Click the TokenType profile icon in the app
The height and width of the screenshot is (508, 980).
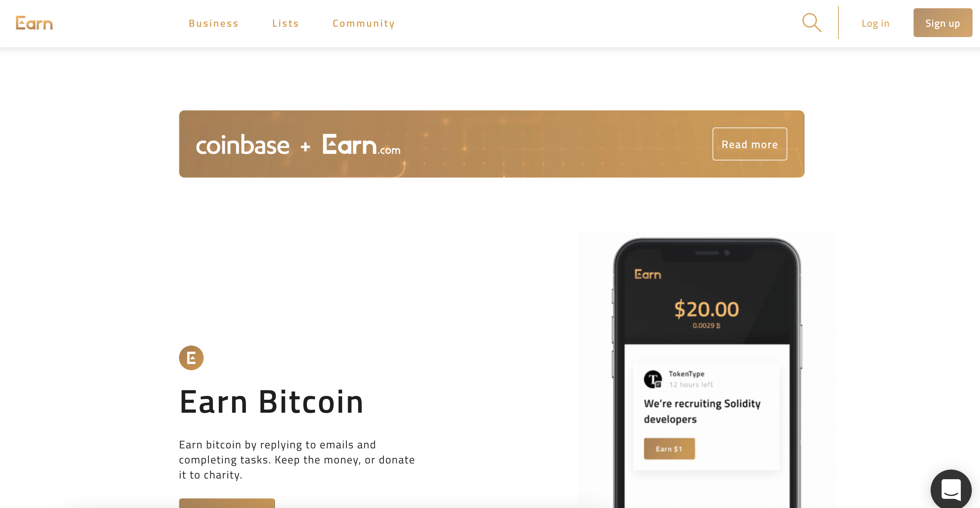(x=653, y=378)
